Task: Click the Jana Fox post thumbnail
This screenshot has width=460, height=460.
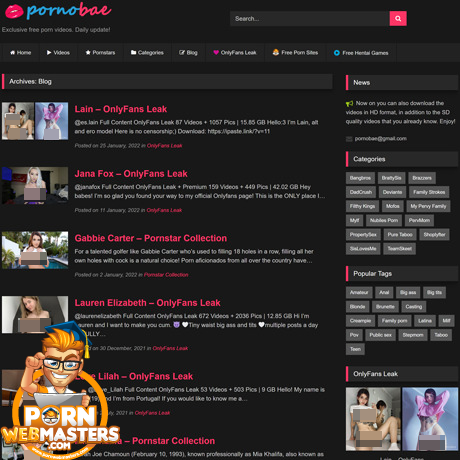Action: pos(35,185)
